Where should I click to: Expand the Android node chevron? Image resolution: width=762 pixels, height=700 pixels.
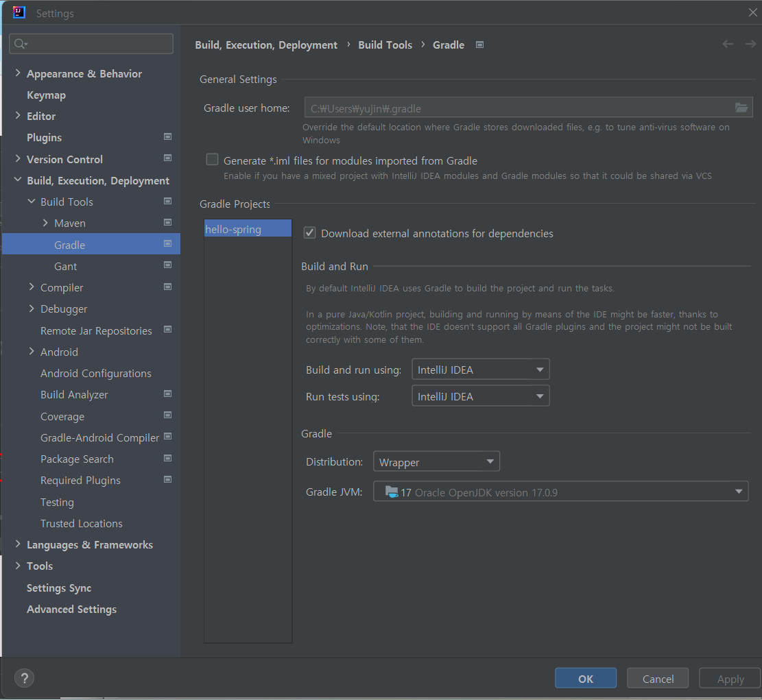[x=32, y=351]
